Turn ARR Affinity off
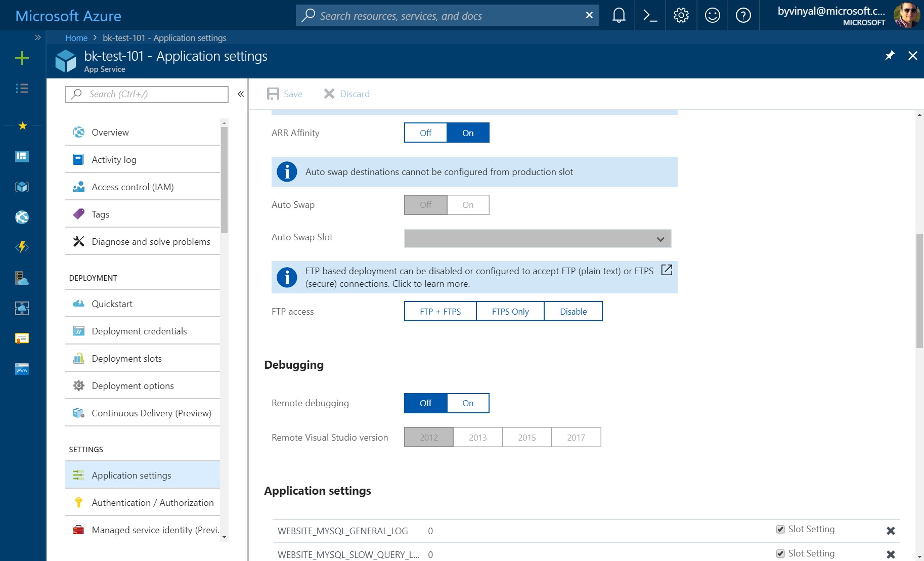The width and height of the screenshot is (924, 561). point(425,133)
